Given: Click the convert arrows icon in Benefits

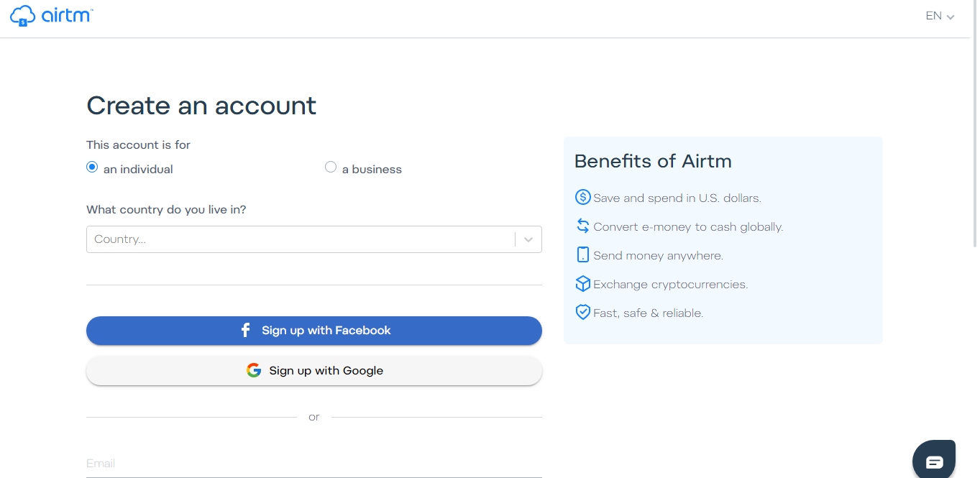Looking at the screenshot, I should pos(582,226).
